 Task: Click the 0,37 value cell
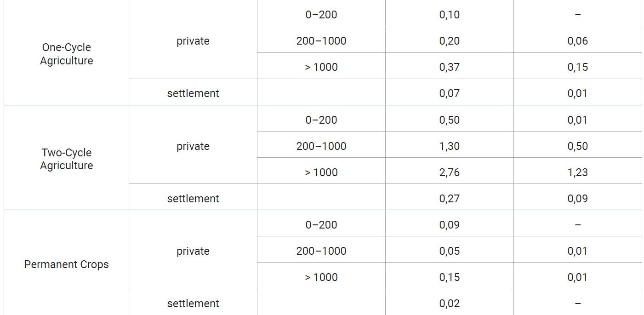pyautogui.click(x=450, y=67)
